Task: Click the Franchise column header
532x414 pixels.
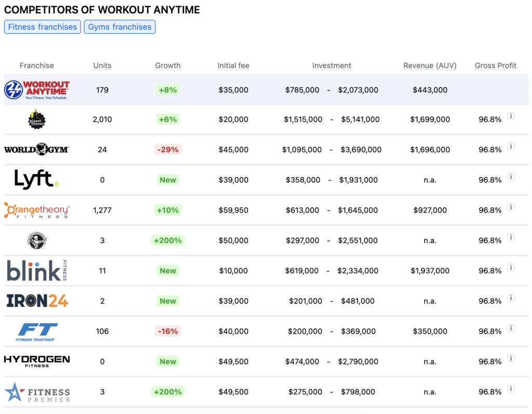Action: [37, 65]
